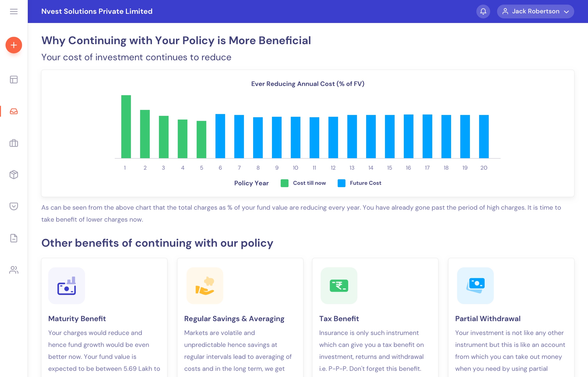Viewport: 588px width, 377px height.
Task: Select the inbox tray sidebar icon
Action: point(14,111)
